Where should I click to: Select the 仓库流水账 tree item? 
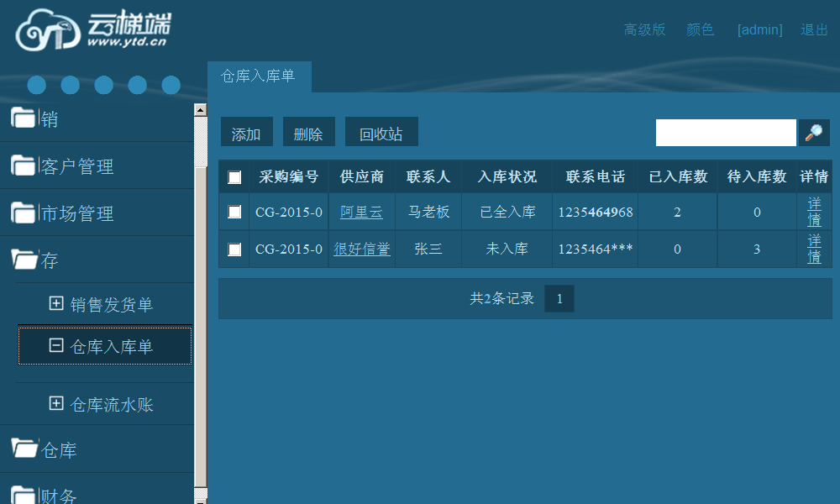click(112, 404)
